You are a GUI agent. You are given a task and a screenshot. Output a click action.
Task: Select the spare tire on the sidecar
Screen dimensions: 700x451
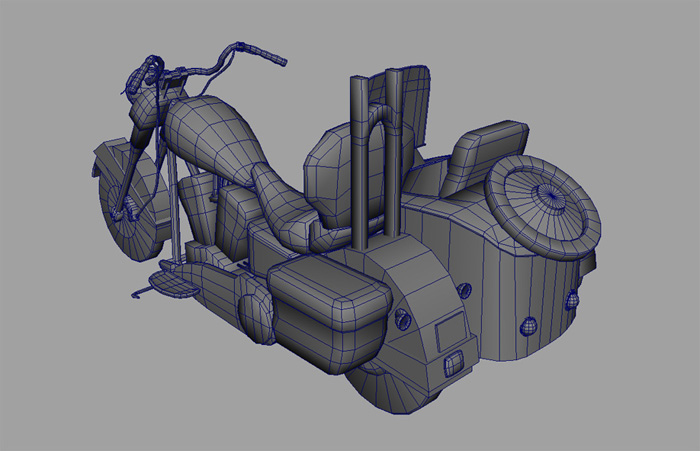pyautogui.click(x=542, y=206)
